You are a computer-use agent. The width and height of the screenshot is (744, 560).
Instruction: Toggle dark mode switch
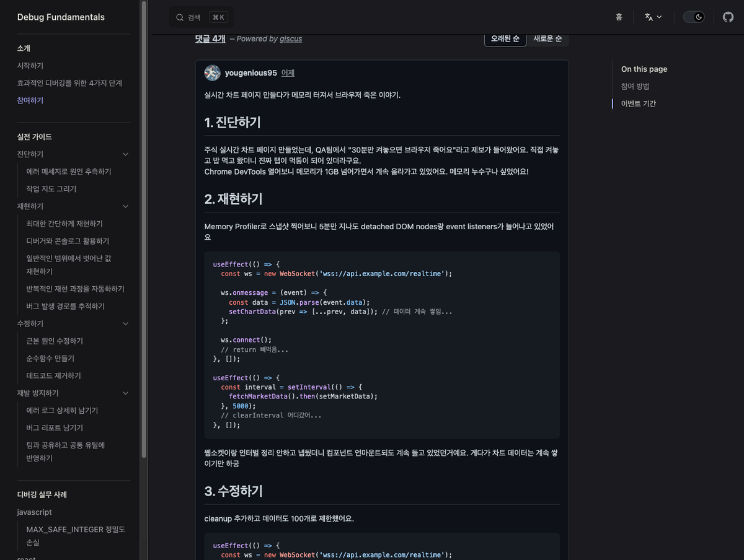point(694,17)
